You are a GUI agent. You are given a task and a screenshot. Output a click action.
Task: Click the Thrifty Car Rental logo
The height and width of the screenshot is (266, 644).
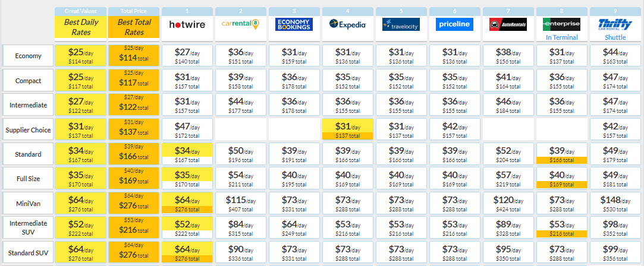615,26
